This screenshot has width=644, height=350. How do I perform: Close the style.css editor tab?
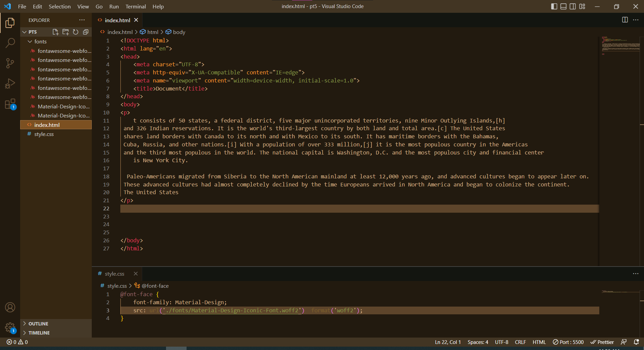click(136, 274)
